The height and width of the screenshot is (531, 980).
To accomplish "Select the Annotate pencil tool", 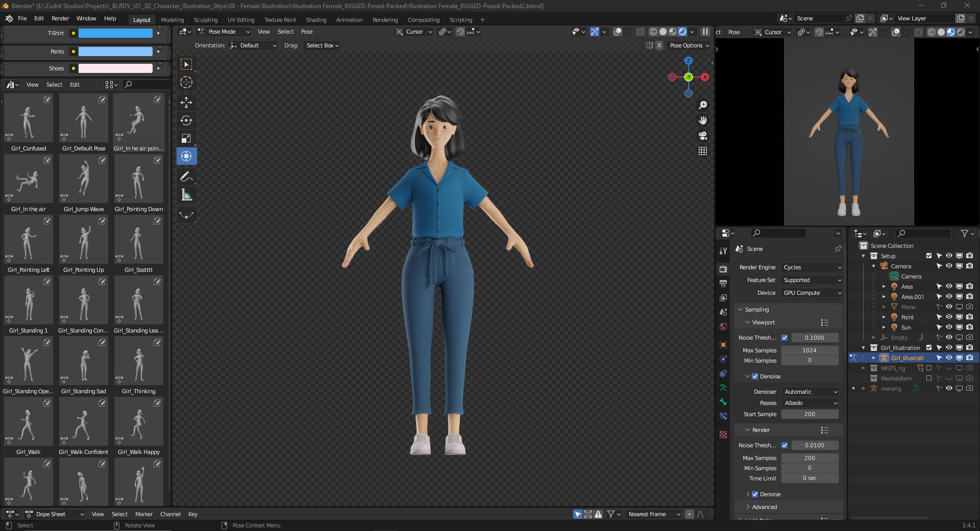I will [x=186, y=177].
